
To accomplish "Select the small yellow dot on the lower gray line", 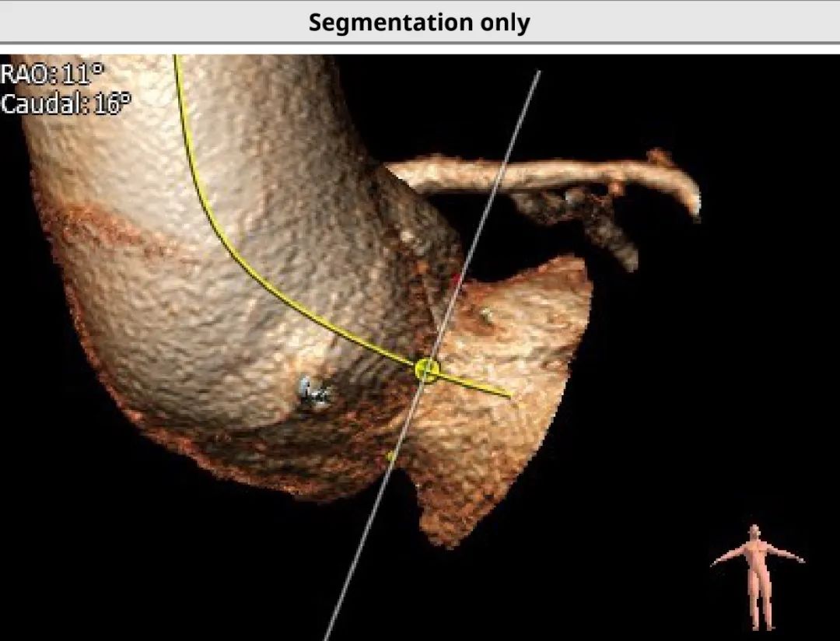I will point(390,457).
